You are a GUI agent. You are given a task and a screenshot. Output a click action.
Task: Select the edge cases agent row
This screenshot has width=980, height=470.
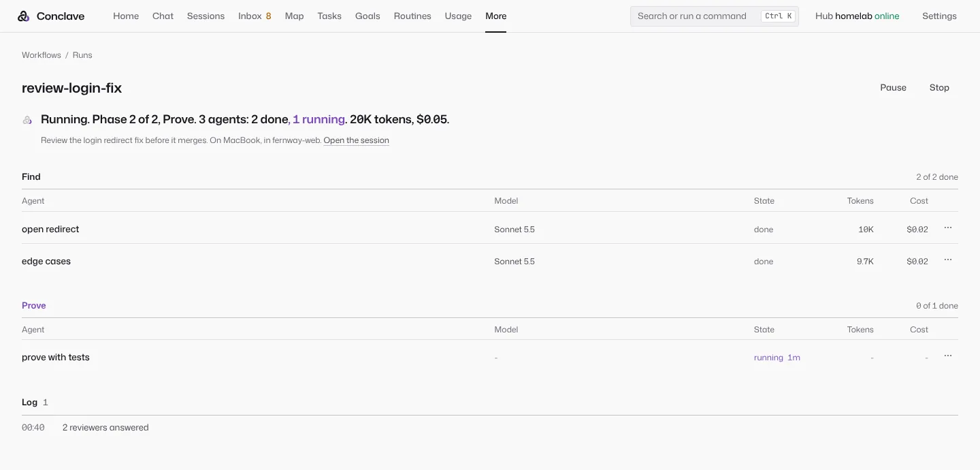click(x=490, y=261)
